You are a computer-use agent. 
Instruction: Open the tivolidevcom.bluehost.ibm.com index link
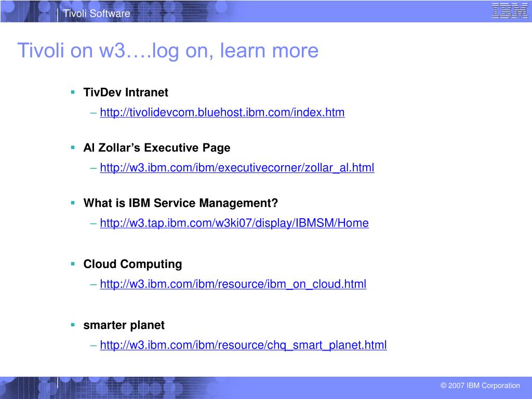(x=222, y=112)
